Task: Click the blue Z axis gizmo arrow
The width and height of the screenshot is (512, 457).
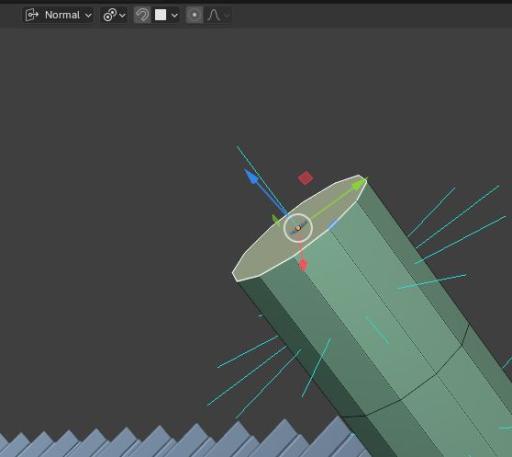Action: [x=252, y=177]
